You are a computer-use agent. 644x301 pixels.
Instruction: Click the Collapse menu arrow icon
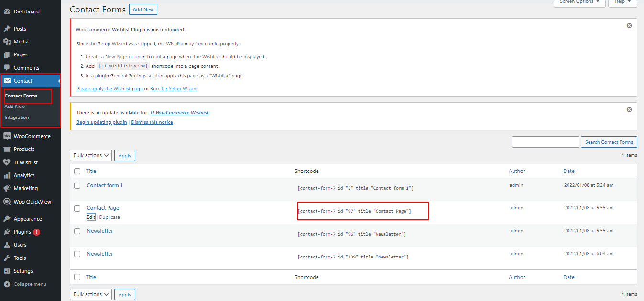pos(7,284)
